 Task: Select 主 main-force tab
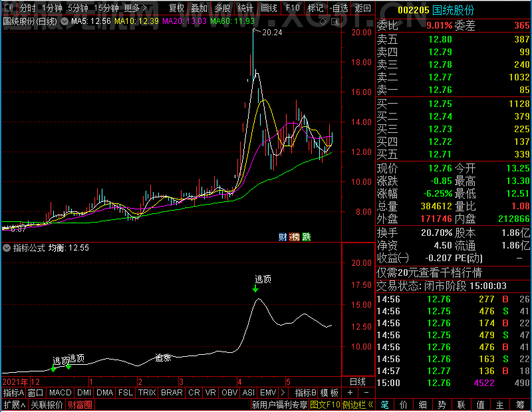[x=500, y=405]
